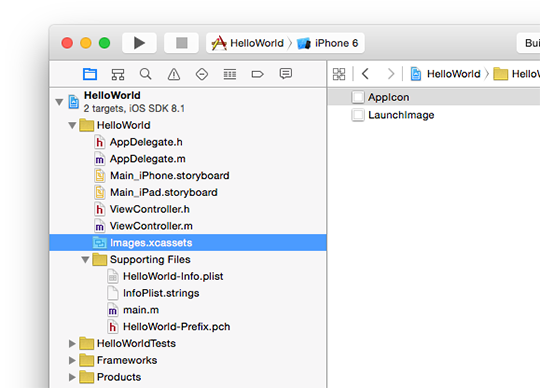
Task: Choose the iPhone 6 run destination
Action: (x=328, y=43)
